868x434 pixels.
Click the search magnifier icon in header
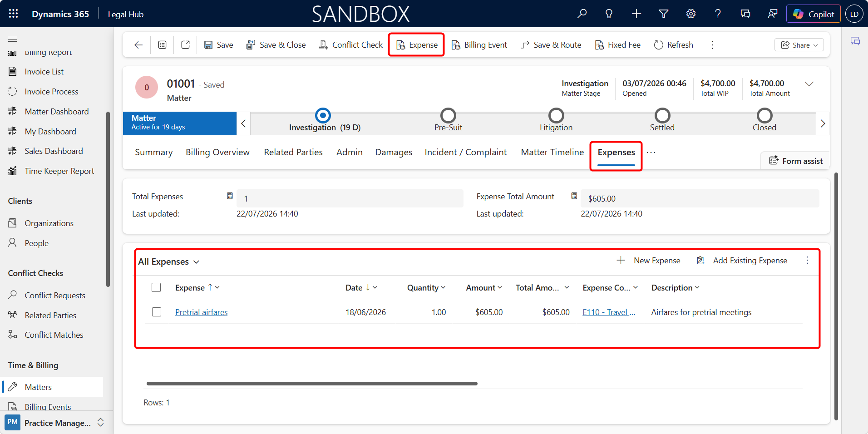[582, 14]
